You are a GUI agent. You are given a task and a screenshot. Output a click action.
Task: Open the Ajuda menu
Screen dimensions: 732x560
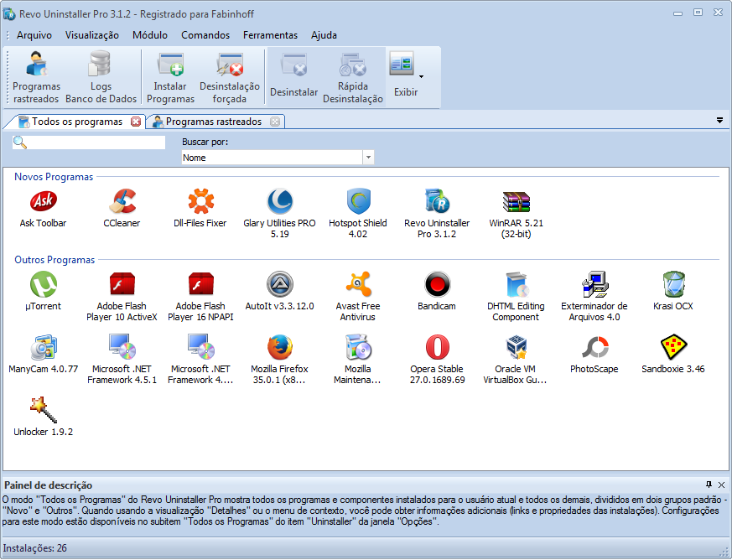[324, 35]
